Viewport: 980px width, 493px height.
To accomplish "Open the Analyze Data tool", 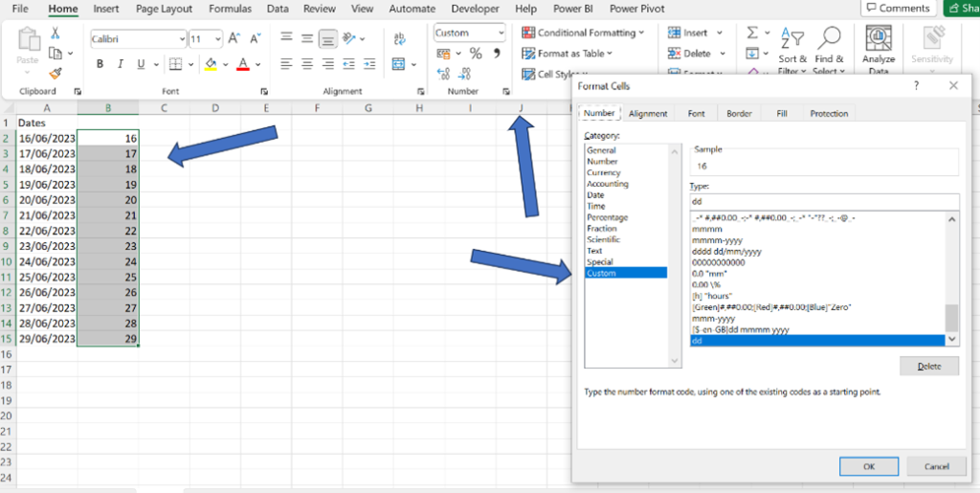I will click(879, 50).
